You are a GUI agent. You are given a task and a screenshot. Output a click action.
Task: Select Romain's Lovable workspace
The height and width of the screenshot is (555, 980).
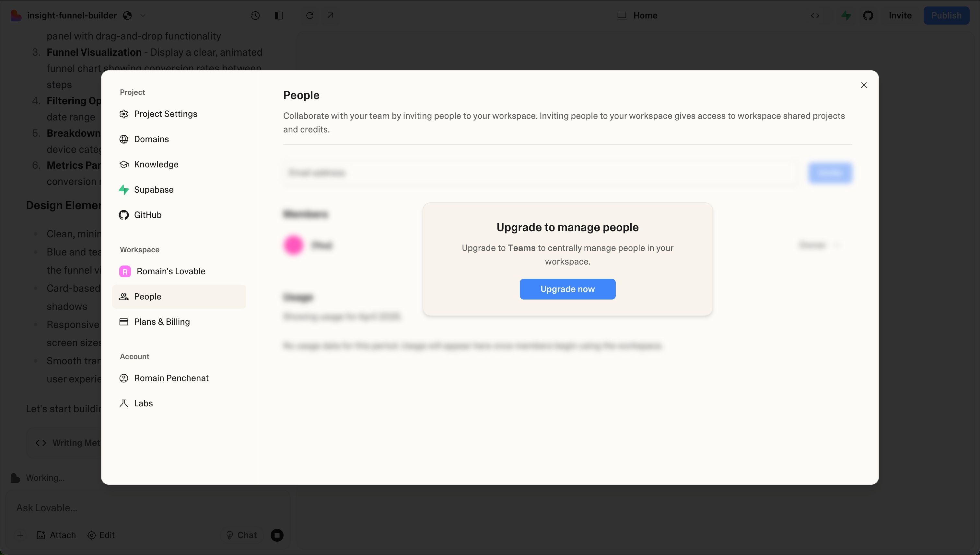point(179,271)
